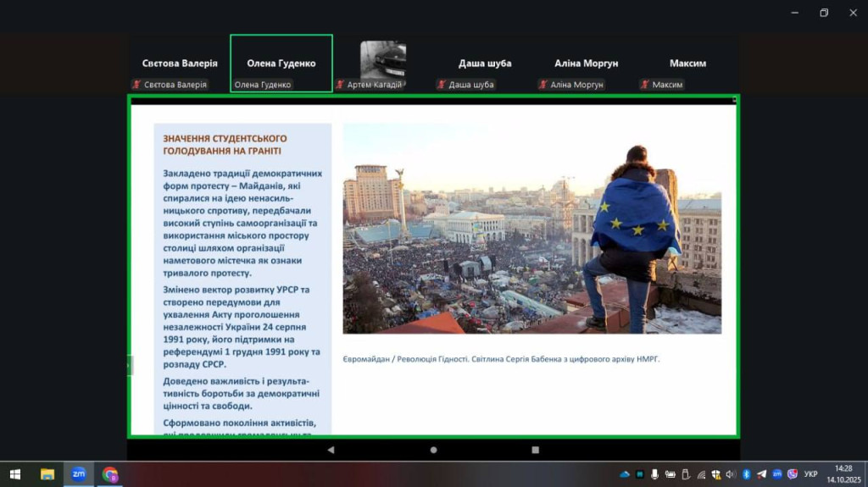Open Viber from the system tray
Viewport: 868px width, 487px height.
(792, 474)
